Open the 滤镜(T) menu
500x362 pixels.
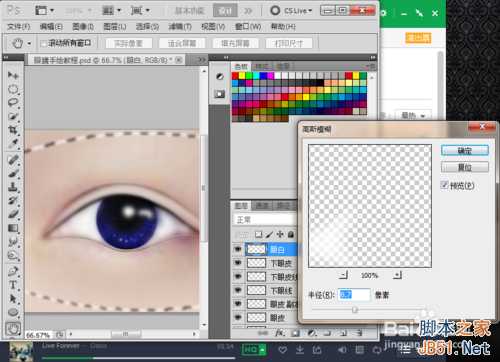tap(180, 26)
